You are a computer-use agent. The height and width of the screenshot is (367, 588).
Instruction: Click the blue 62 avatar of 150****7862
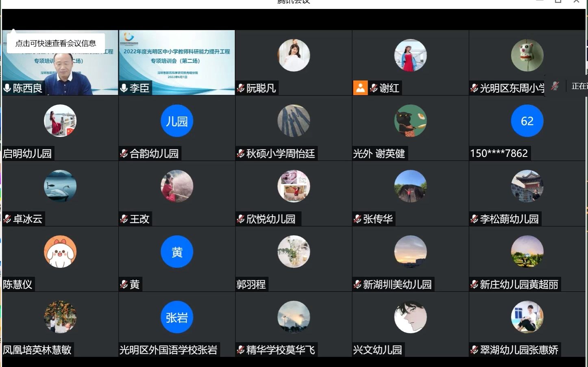[527, 120]
